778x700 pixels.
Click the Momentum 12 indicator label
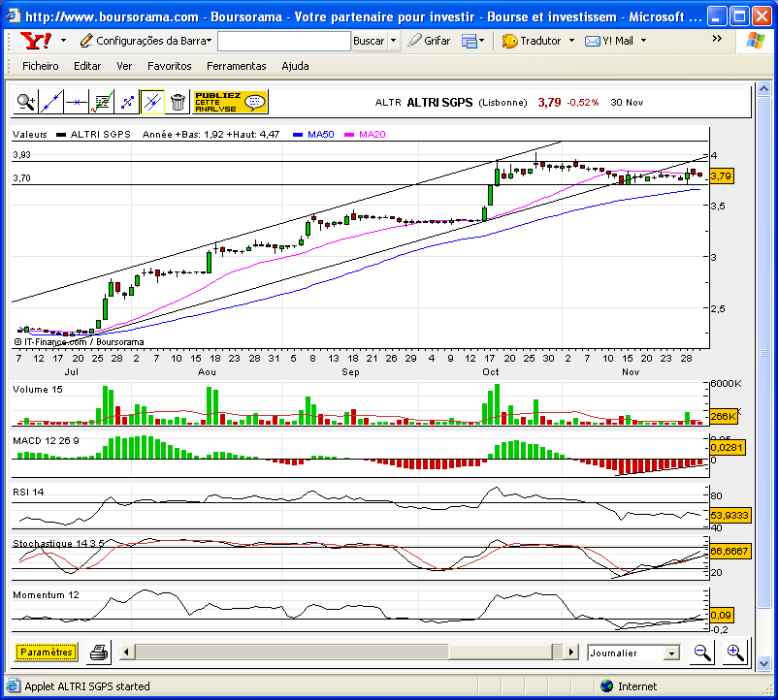pyautogui.click(x=46, y=595)
